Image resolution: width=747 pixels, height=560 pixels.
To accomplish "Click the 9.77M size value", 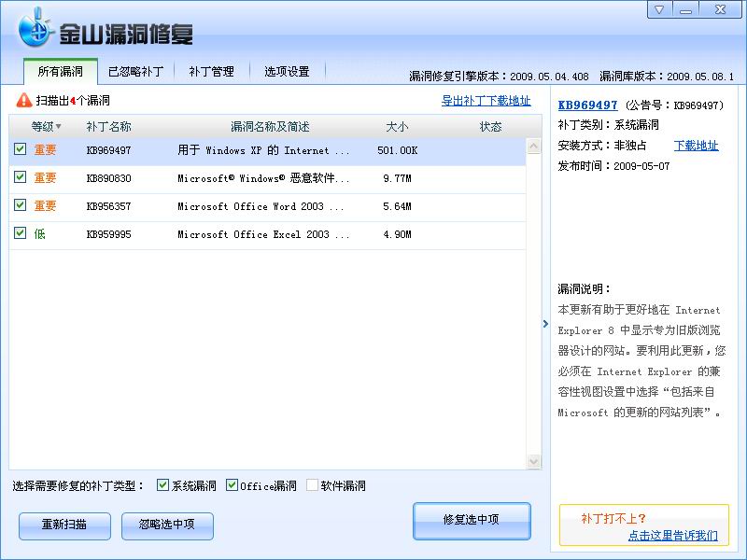I will tap(398, 178).
